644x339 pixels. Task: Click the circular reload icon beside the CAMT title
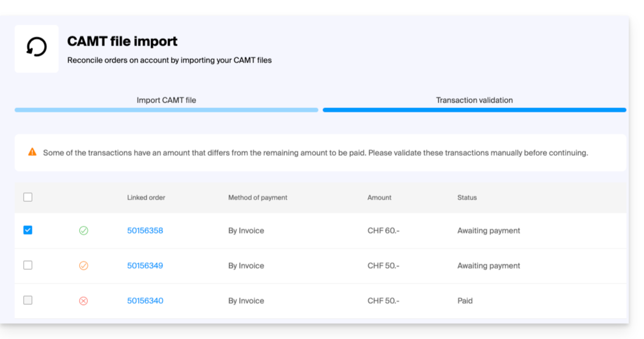point(37,48)
